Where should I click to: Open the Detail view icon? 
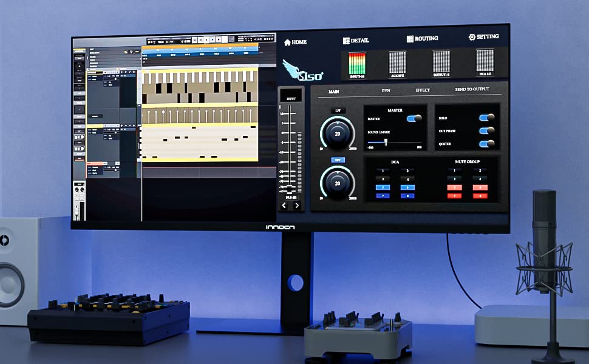[346, 41]
